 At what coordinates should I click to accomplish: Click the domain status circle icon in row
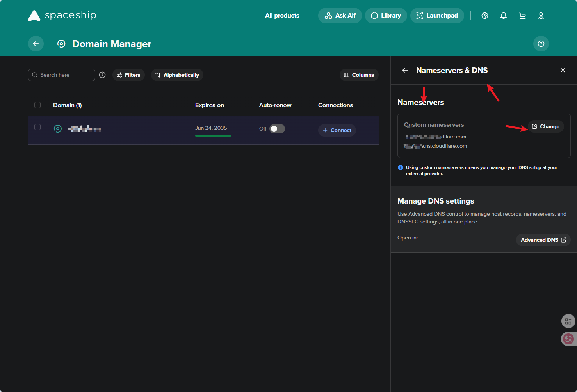pos(58,129)
